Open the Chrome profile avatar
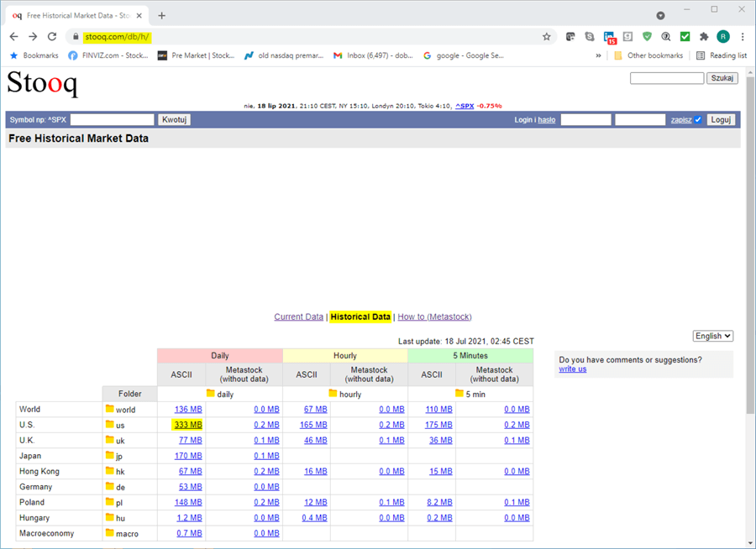The image size is (756, 549). 722,37
